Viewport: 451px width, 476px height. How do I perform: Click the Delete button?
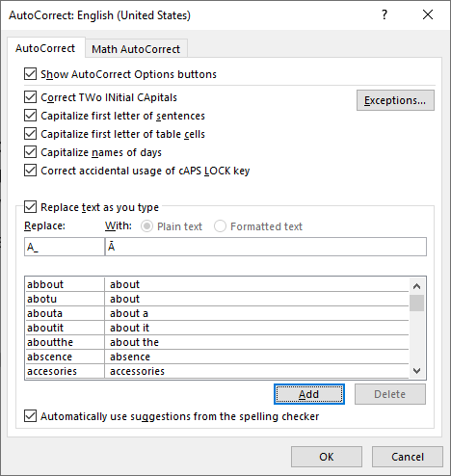(x=390, y=394)
